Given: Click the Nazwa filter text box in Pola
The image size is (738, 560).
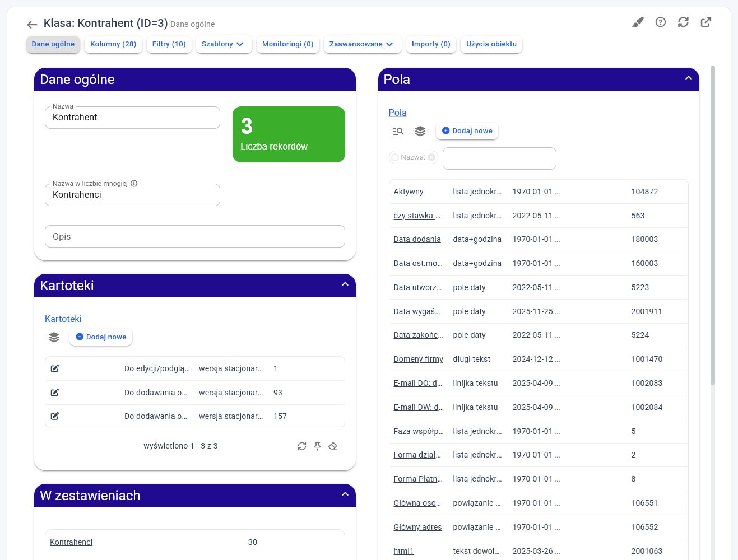Looking at the screenshot, I should click(499, 158).
